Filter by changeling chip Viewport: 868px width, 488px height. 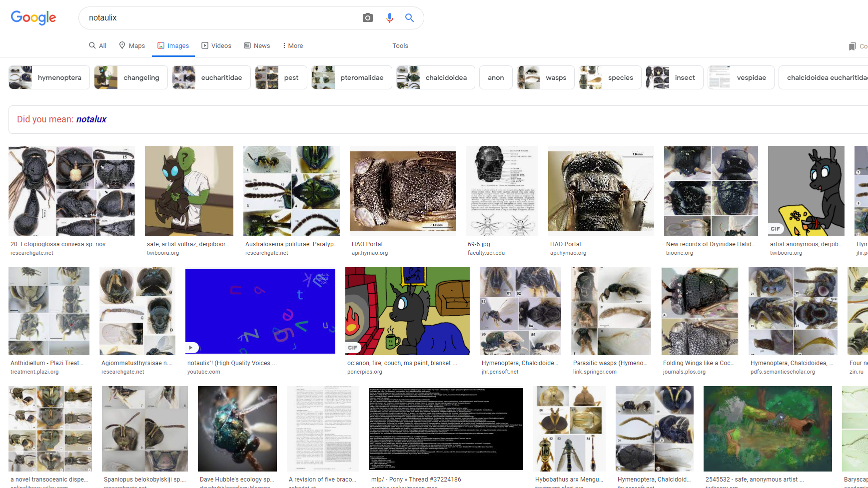(x=131, y=77)
